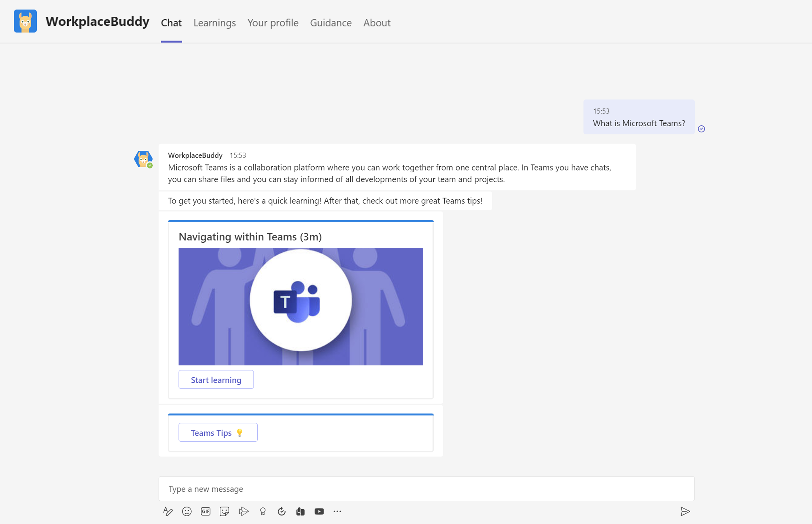
Task: Select the Approvals clock icon
Action: (x=281, y=511)
